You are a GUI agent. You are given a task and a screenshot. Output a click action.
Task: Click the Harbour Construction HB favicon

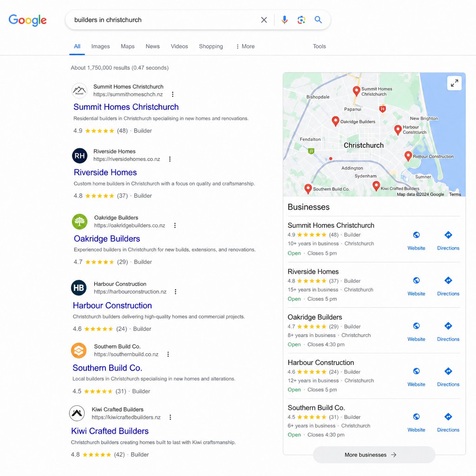pos(79,288)
